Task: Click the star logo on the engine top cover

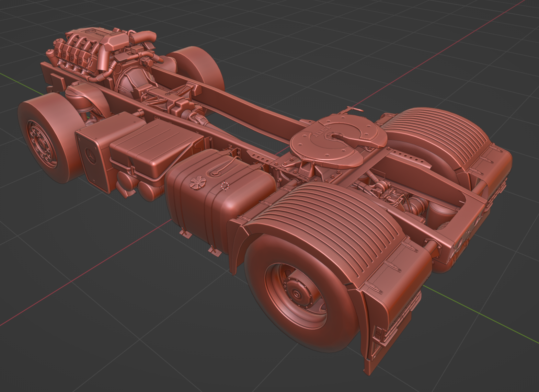Action: (x=91, y=32)
